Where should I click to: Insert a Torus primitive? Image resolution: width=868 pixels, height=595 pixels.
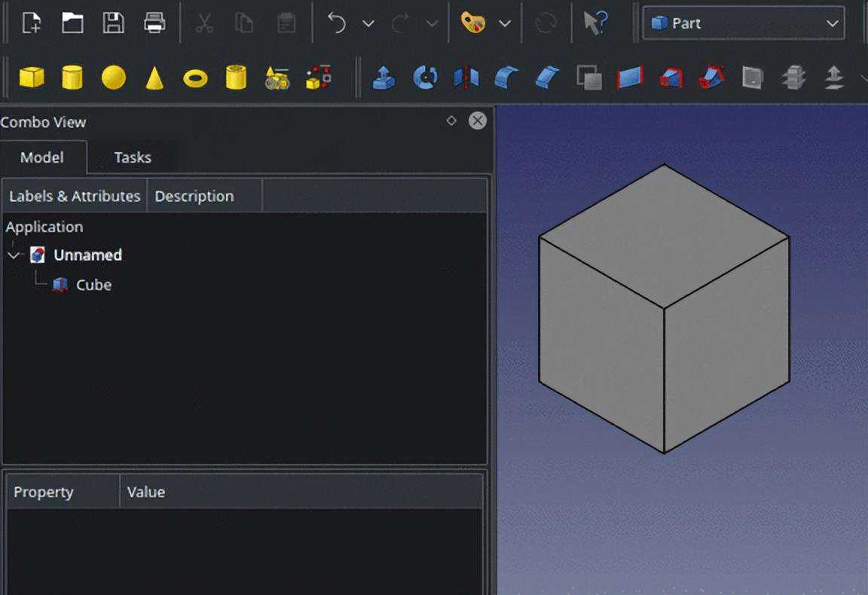click(x=195, y=78)
